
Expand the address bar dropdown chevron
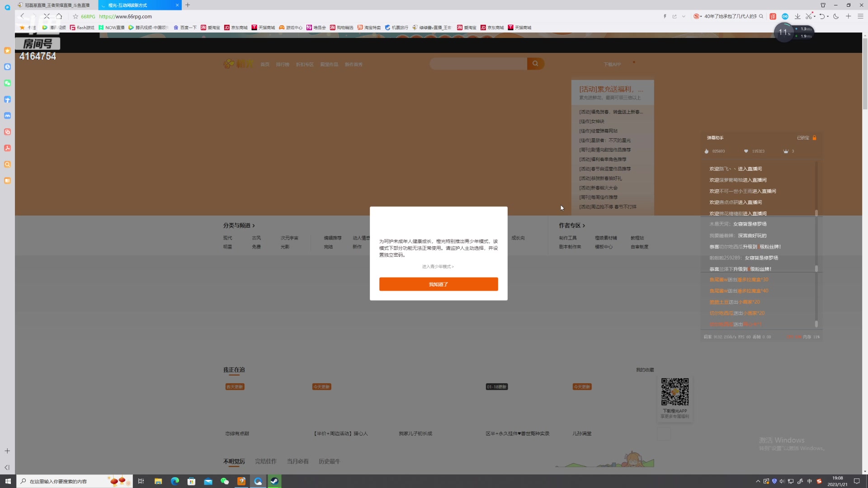pyautogui.click(x=684, y=16)
